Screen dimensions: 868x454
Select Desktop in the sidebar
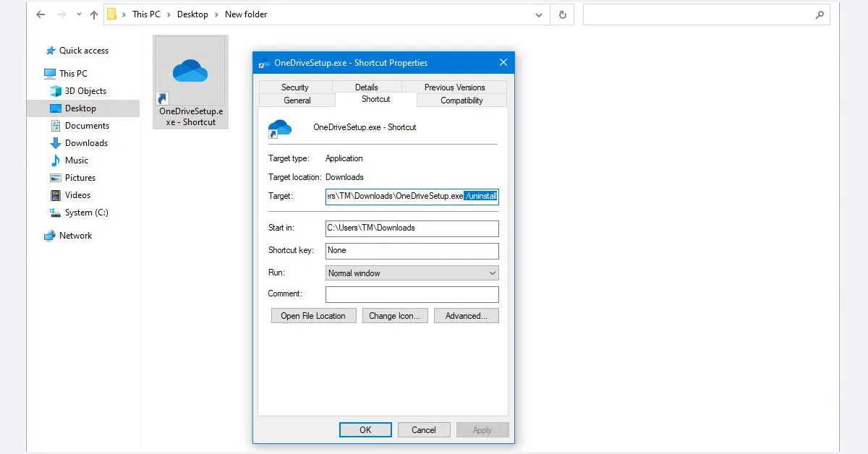tap(80, 108)
